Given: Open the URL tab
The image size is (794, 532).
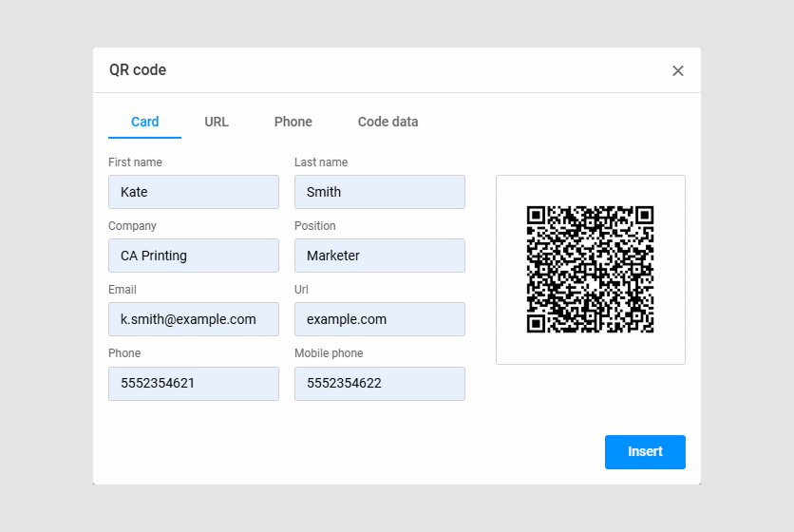Looking at the screenshot, I should click(x=217, y=123).
